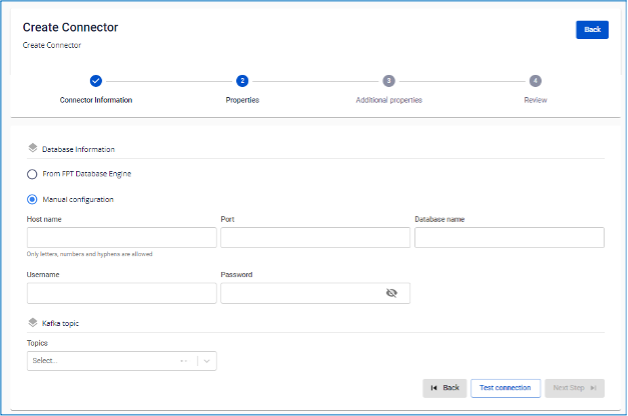Click the Topics dropdown chevron arrow
The height and width of the screenshot is (416, 628).
pos(207,361)
